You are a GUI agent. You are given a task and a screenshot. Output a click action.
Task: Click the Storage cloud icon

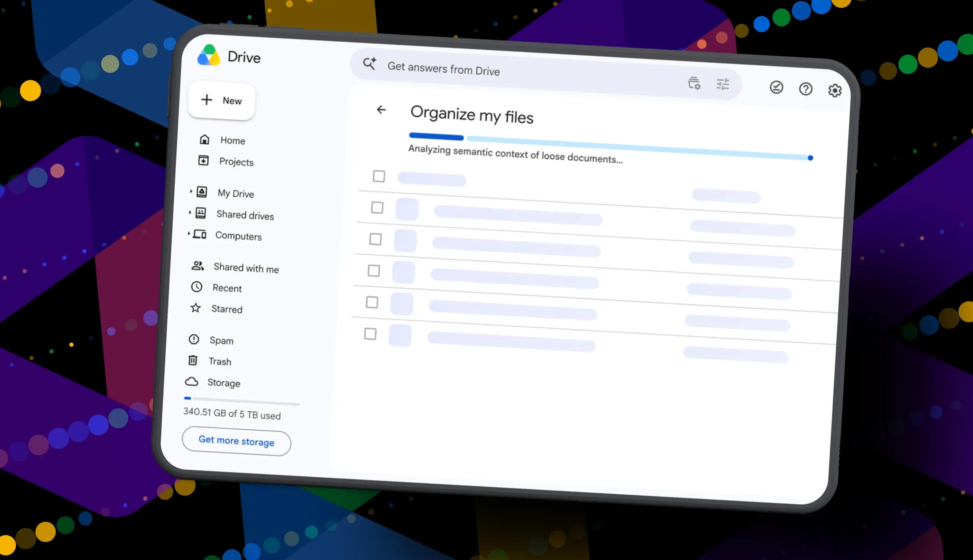click(x=191, y=381)
